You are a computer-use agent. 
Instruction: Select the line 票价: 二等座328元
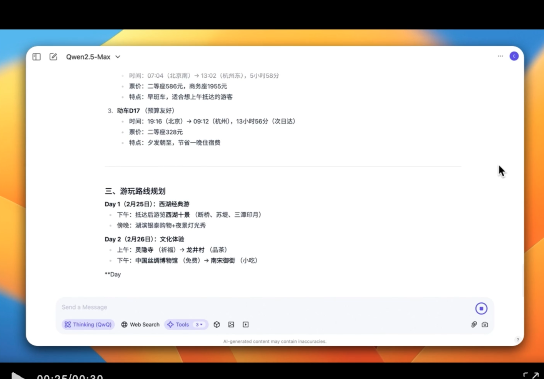(x=156, y=132)
